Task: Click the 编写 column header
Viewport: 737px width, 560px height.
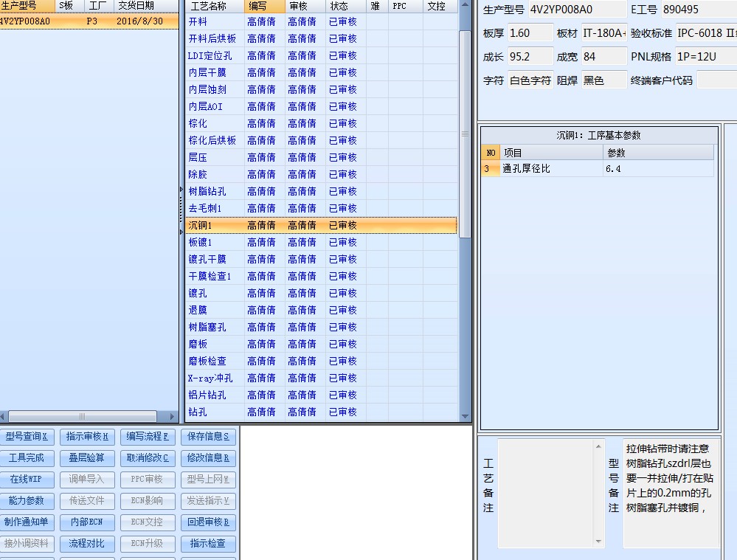Action: [x=265, y=6]
